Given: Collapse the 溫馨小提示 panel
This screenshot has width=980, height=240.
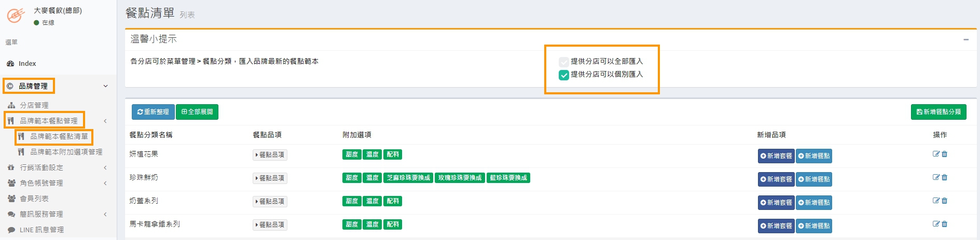Looking at the screenshot, I should coord(965,39).
